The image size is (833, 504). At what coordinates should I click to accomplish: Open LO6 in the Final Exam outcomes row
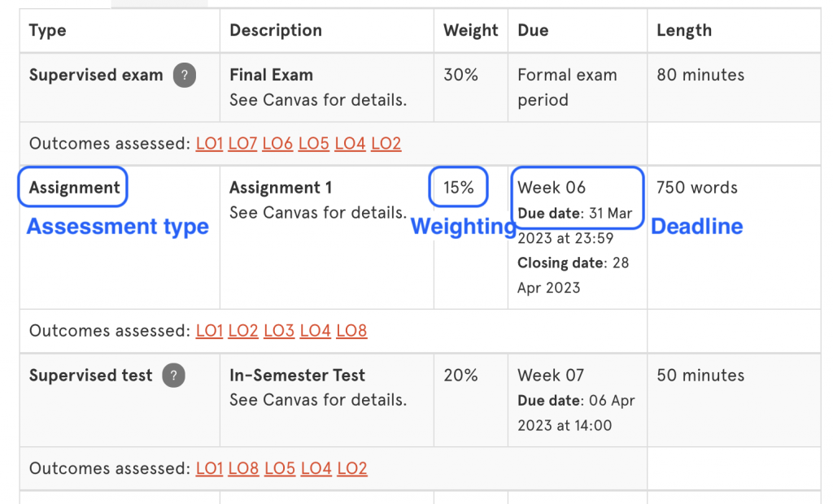tap(278, 143)
